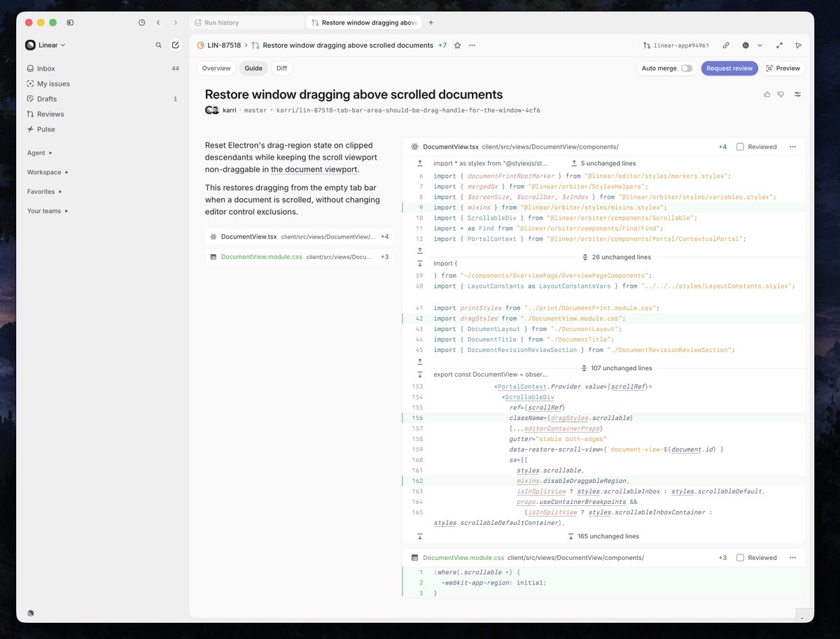The image size is (840, 639).
Task: Open the three-dot menu beside the title
Action: point(472,45)
